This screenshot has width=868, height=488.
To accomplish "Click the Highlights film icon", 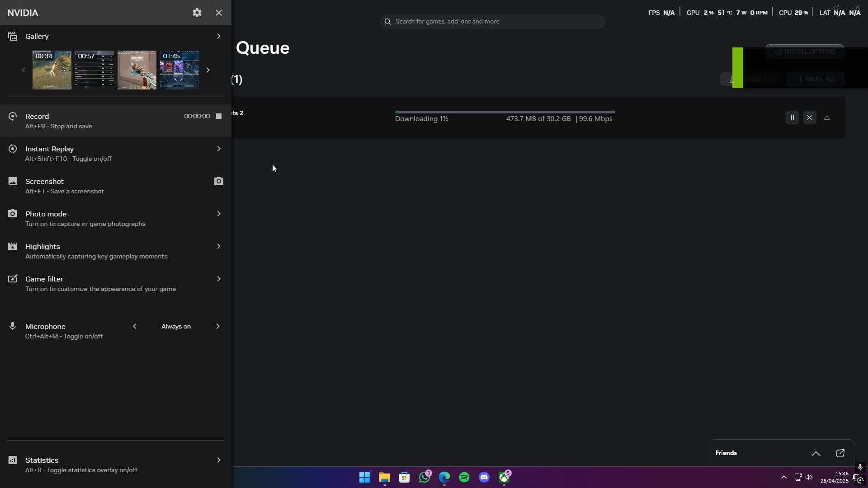I will [x=13, y=246].
